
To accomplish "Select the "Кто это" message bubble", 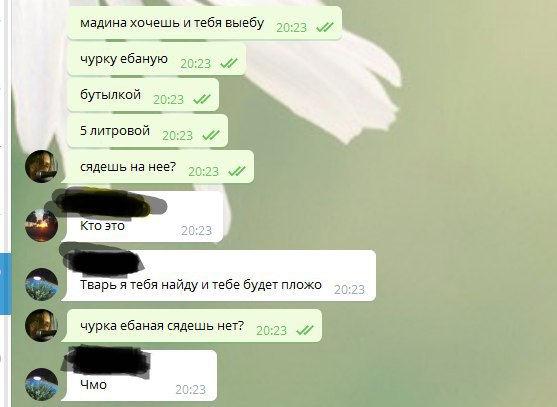I will click(145, 217).
